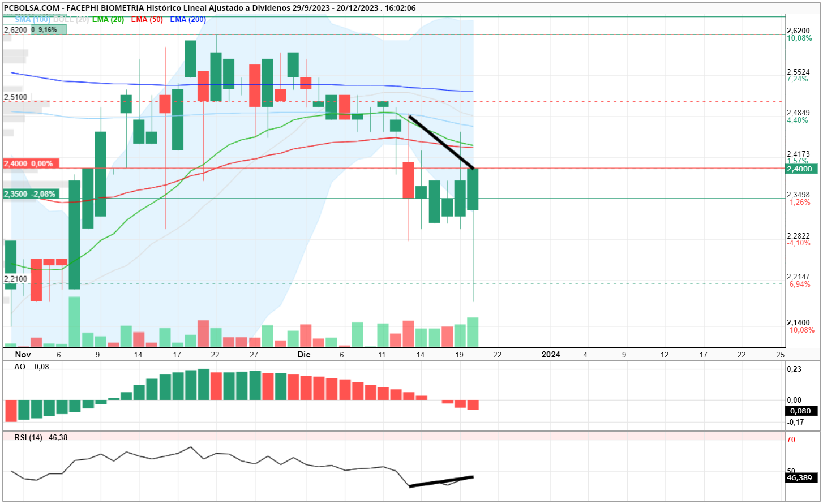The width and height of the screenshot is (823, 504).
Task: Click the 2,2100 dashed level label
Action: pos(16,279)
